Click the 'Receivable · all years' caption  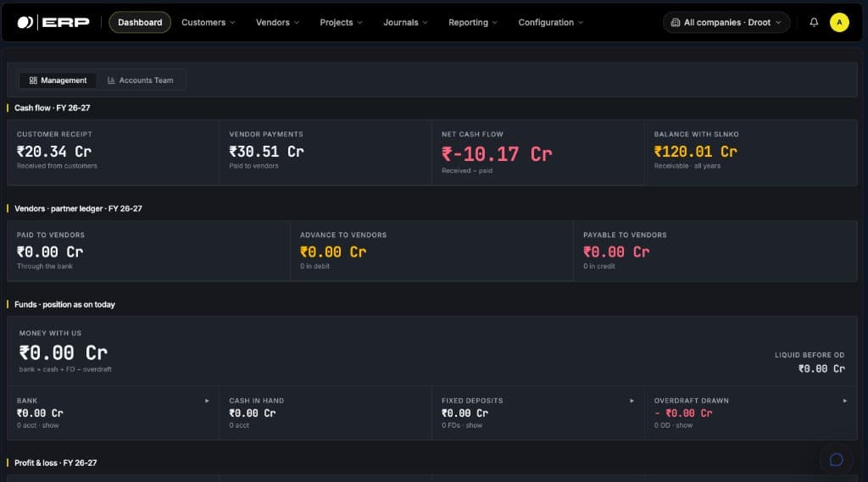[687, 166]
